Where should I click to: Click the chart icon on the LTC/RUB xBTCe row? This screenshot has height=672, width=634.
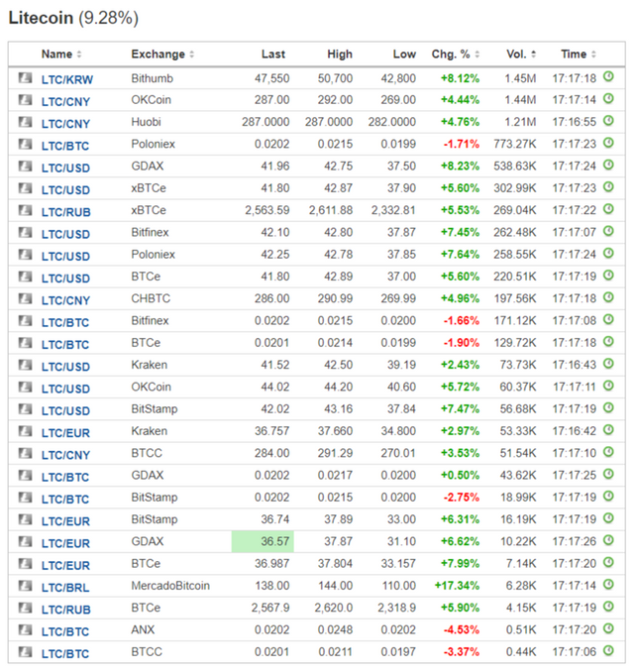click(26, 210)
